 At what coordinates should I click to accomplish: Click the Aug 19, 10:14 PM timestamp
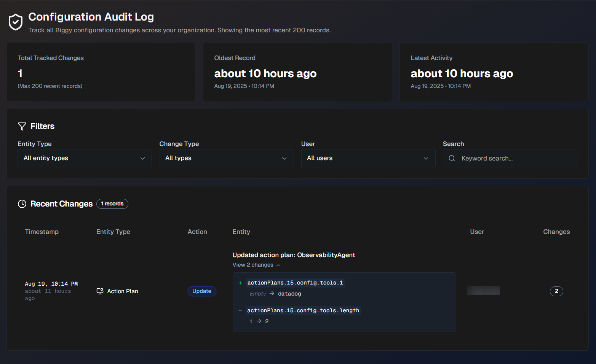click(51, 284)
